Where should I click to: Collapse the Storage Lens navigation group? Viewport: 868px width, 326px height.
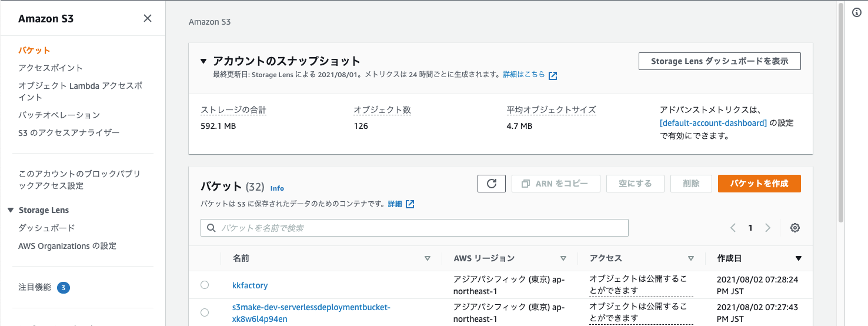click(x=11, y=210)
